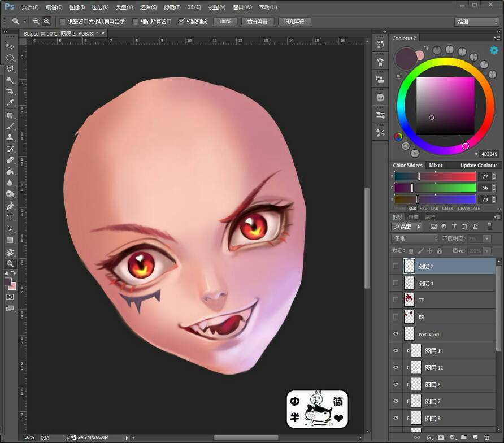
Task: Delete the selected layer via trash icon
Action: (487, 437)
